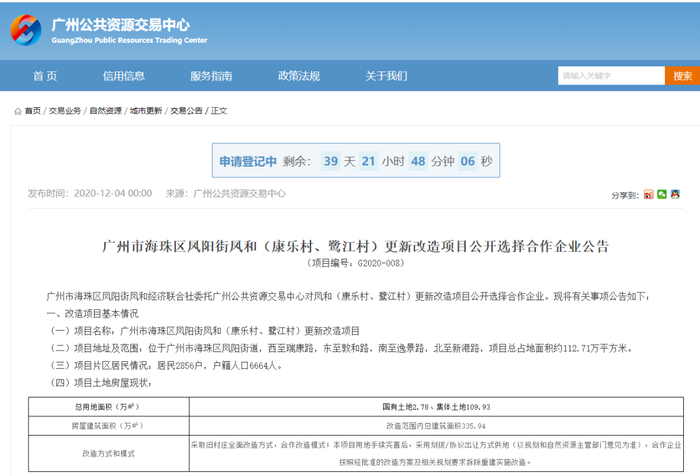The image size is (700, 476).
Task: Click the 39 days countdown value
Action: [331, 161]
